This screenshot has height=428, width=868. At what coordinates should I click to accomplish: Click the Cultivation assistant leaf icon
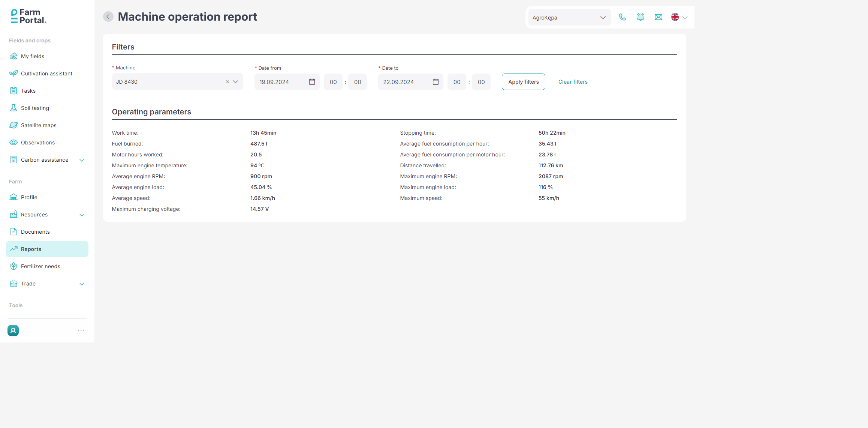13,74
